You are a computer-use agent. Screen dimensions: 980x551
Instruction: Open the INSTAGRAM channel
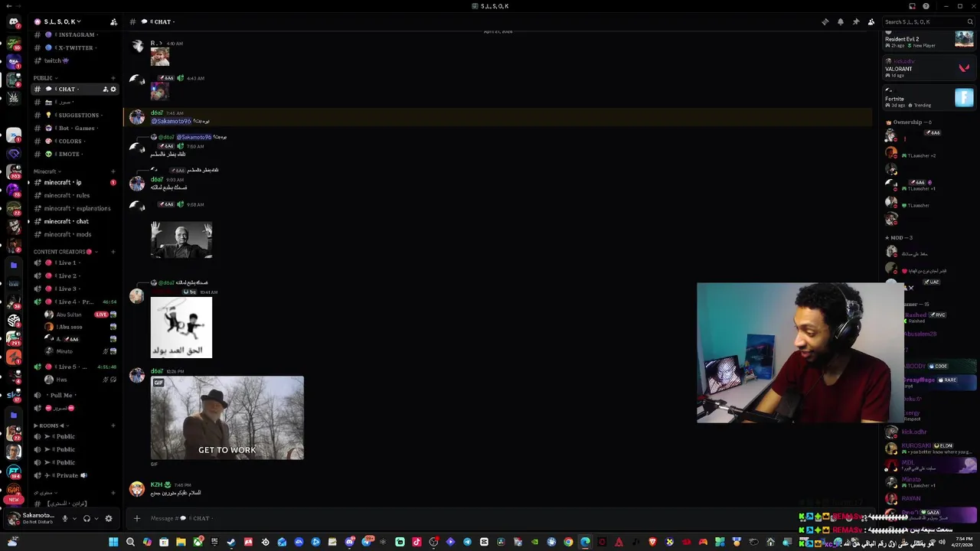click(75, 34)
